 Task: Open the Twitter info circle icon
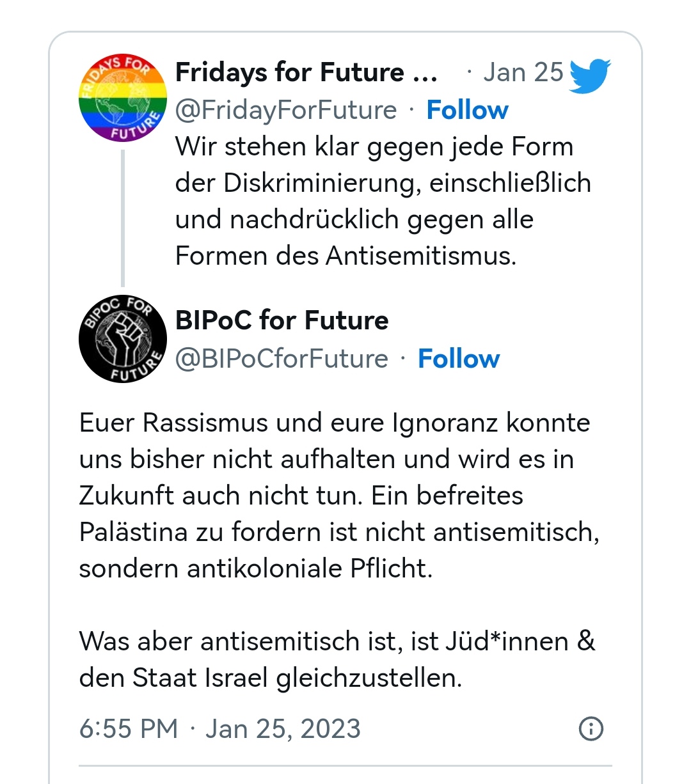[x=591, y=728]
